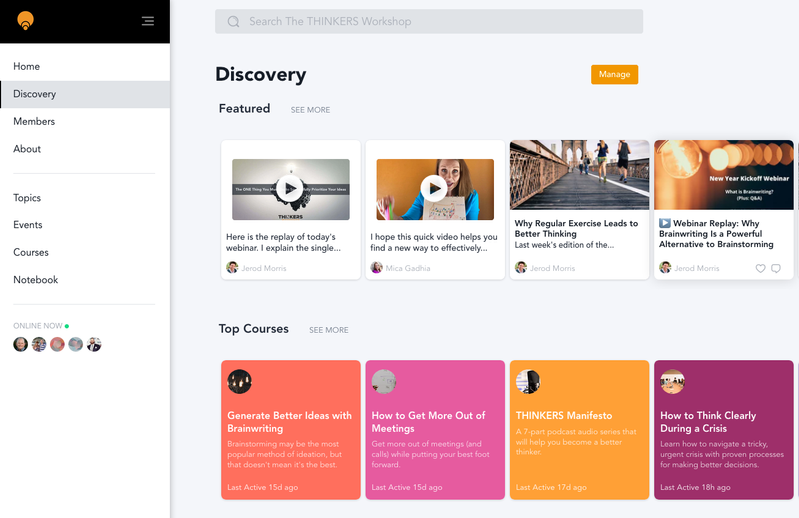Viewport: 799px width, 518px height.
Task: Click the Search The THINKERS Workshop field
Action: click(429, 21)
